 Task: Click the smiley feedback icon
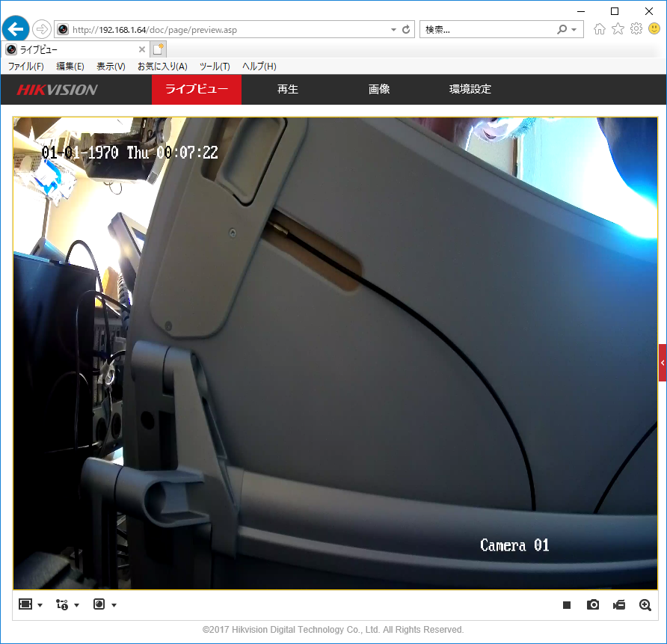pyautogui.click(x=654, y=29)
